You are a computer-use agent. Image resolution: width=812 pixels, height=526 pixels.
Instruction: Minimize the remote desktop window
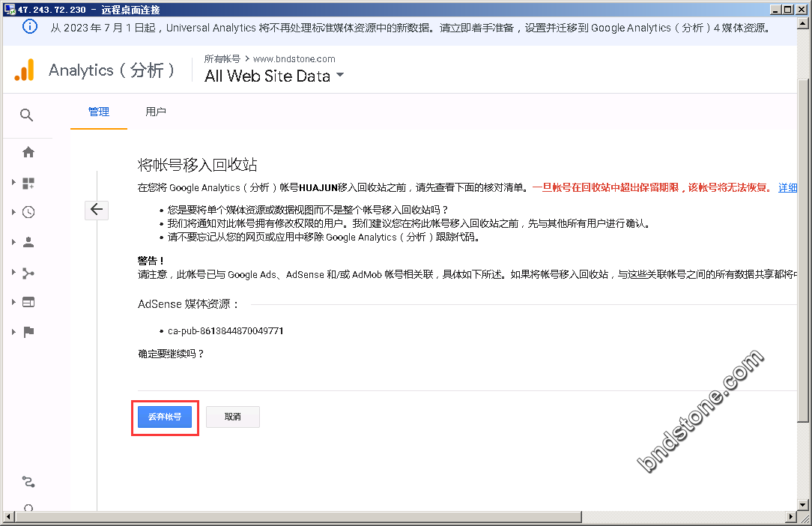[x=775, y=9]
